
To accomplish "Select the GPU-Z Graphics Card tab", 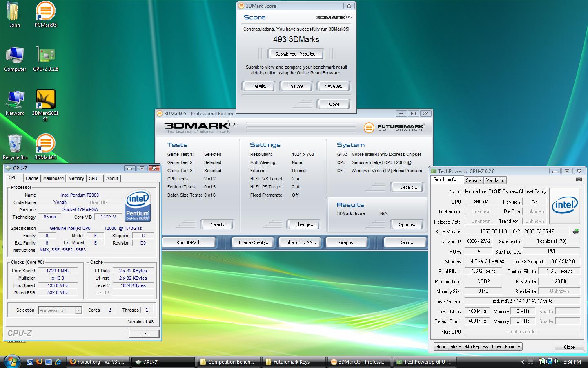I will 447,180.
